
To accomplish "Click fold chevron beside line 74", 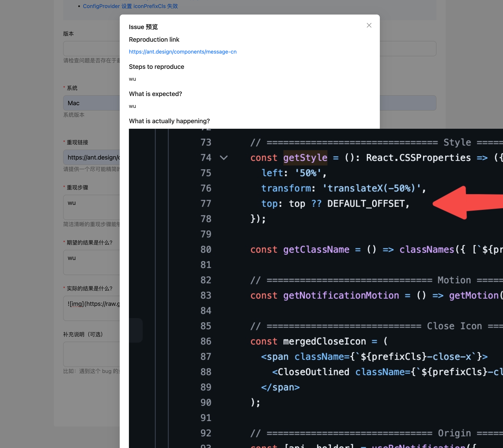I will pos(223,158).
